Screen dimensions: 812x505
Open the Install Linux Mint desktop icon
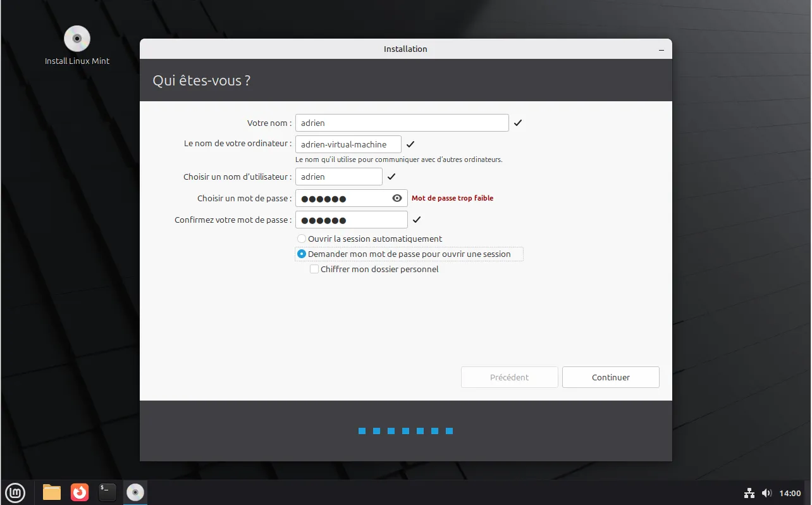(x=77, y=39)
